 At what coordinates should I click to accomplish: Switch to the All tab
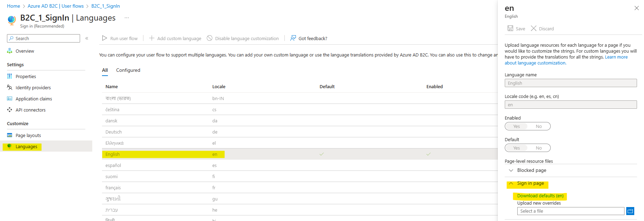[x=105, y=70]
